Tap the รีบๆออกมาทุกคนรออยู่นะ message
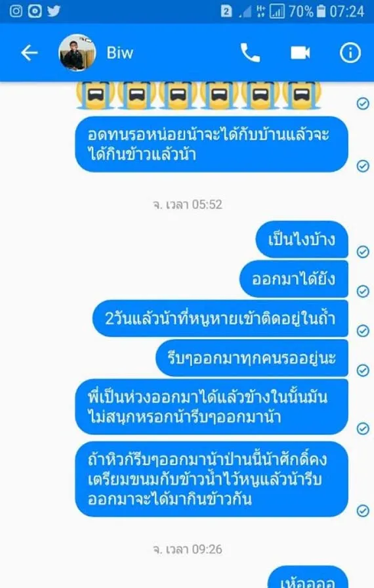The width and height of the screenshot is (374, 588). click(252, 358)
